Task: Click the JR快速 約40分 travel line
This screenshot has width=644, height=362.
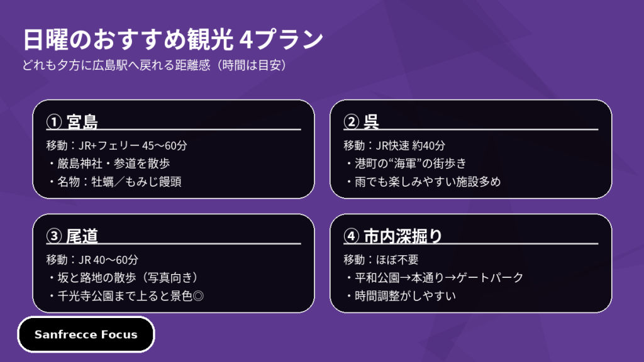Action: pyautogui.click(x=394, y=145)
